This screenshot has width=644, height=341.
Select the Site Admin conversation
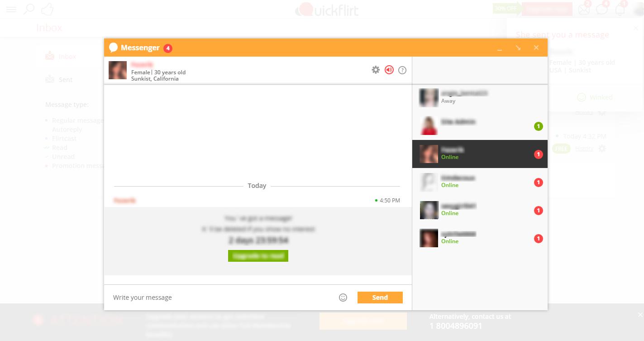[480, 126]
